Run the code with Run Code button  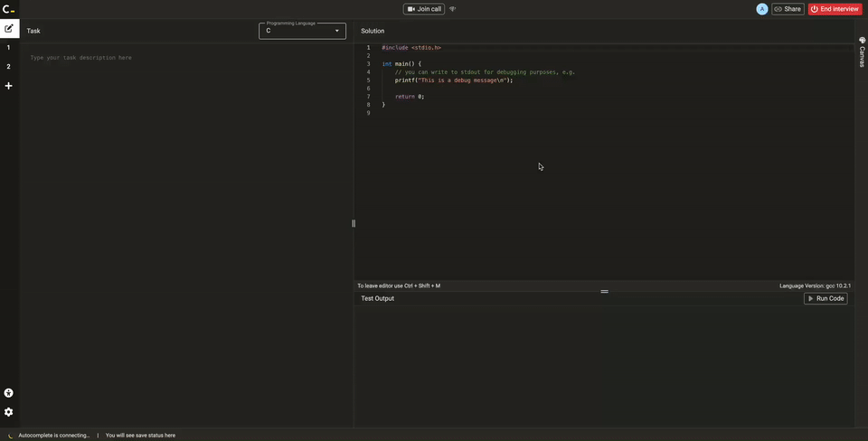[826, 298]
